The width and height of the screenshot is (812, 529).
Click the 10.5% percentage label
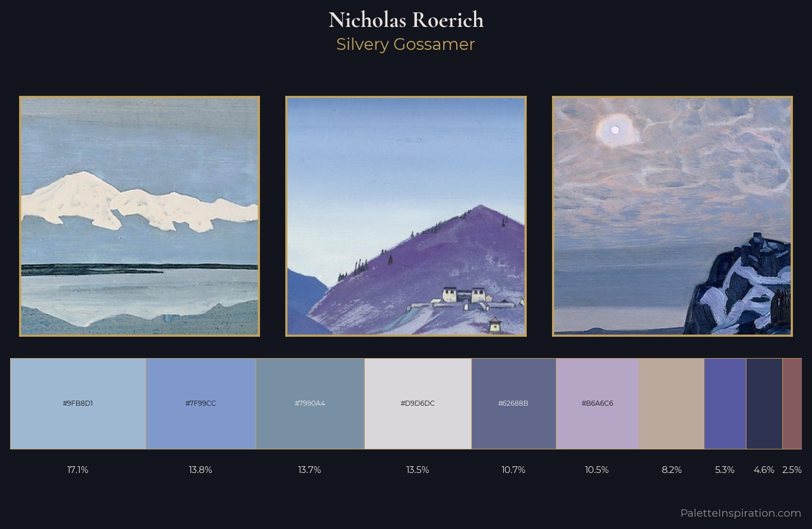(597, 470)
